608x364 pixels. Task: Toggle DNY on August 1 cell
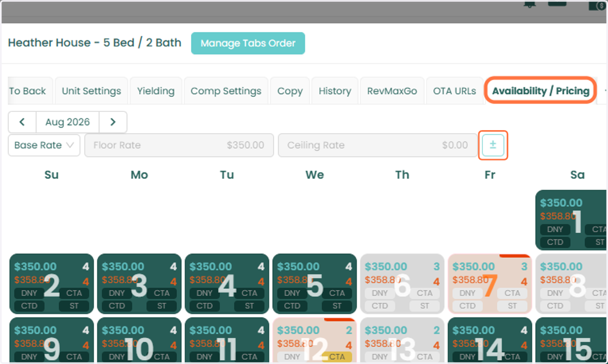pyautogui.click(x=555, y=229)
